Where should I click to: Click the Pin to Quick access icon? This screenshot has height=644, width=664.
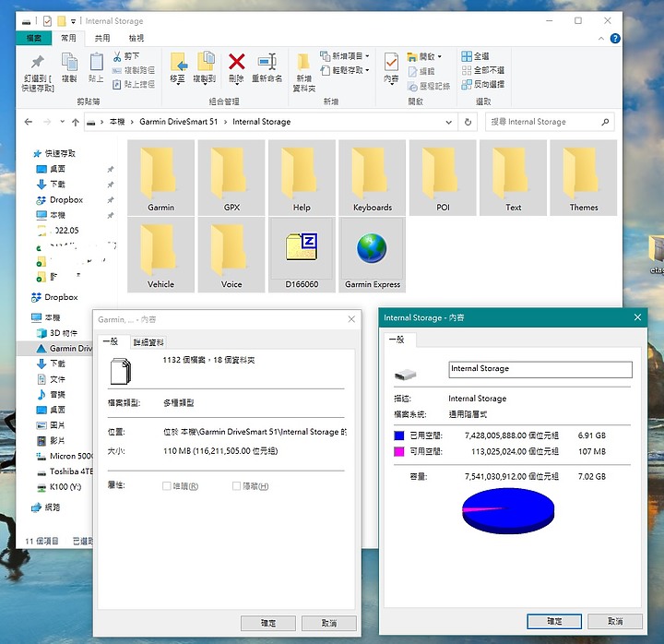[38, 62]
